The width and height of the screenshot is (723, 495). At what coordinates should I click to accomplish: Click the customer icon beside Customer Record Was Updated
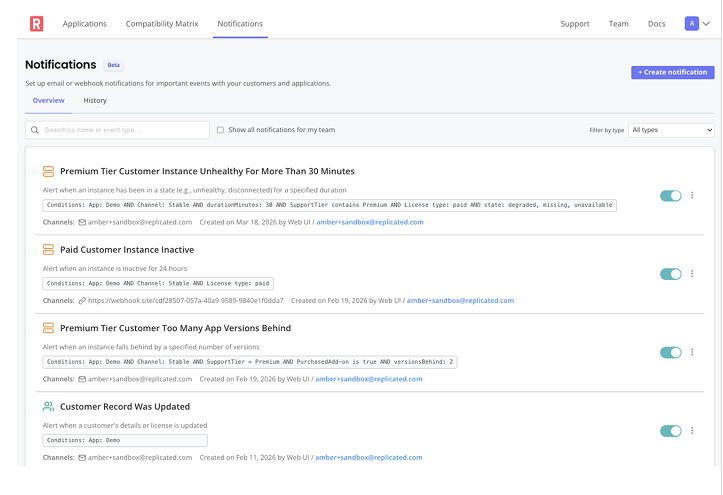pos(48,407)
